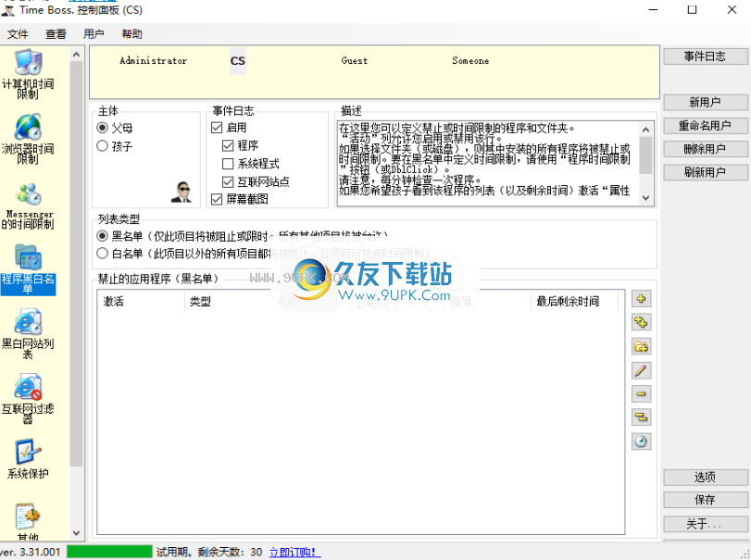
Task: Click single minus remove-entry button
Action: (641, 394)
